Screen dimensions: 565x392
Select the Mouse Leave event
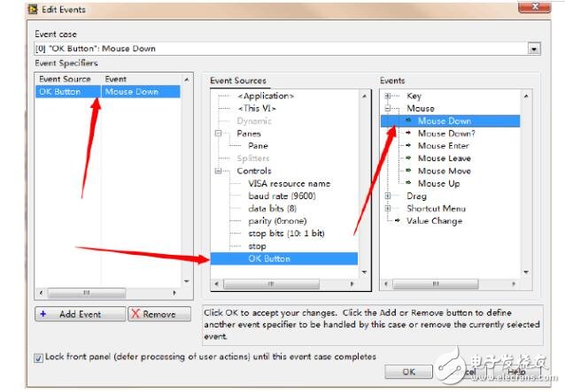pos(444,158)
